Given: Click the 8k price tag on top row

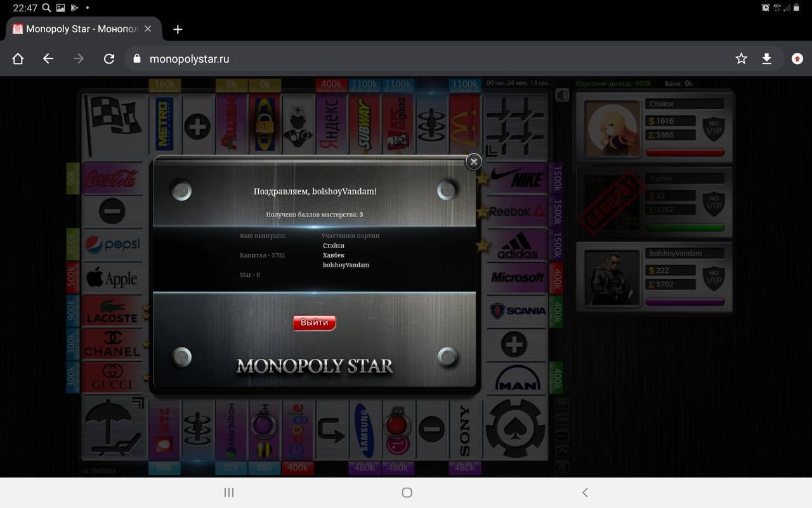Looking at the screenshot, I should tap(231, 84).
